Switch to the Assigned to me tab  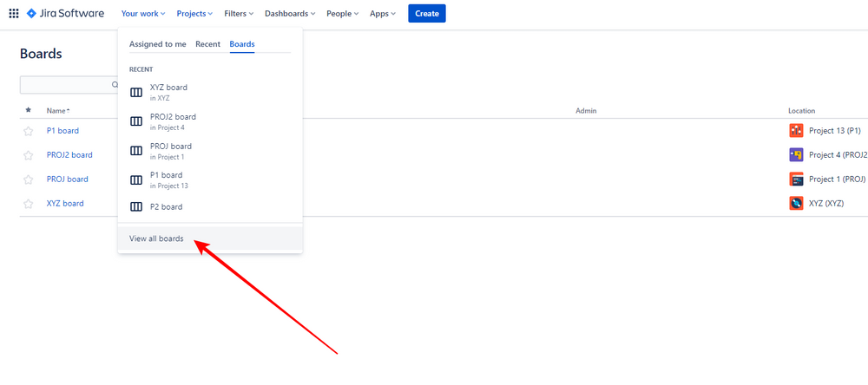158,44
